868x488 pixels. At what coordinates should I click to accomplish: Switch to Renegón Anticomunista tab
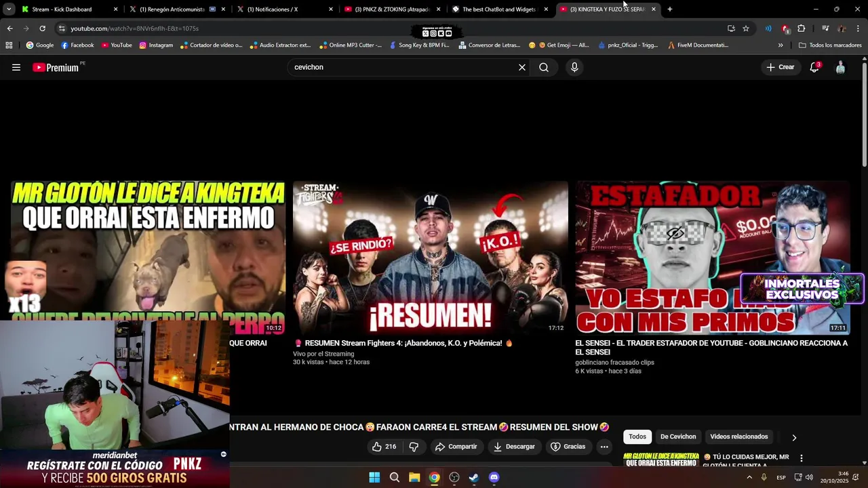pyautogui.click(x=176, y=9)
